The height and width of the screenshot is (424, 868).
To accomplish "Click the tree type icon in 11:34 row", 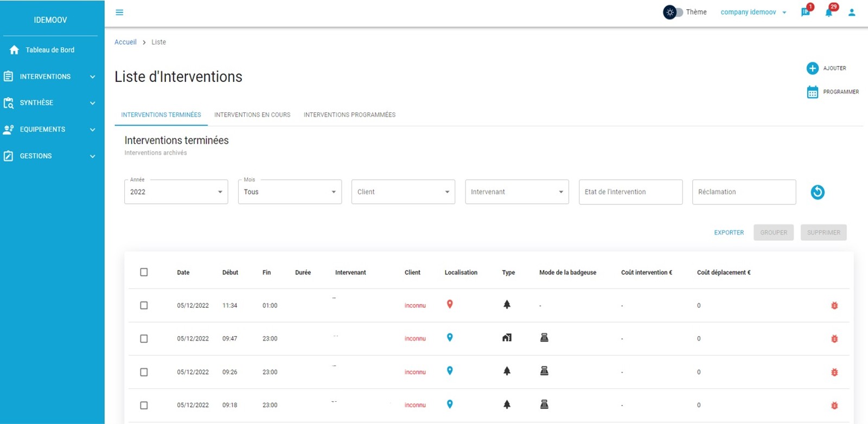I will (x=507, y=304).
